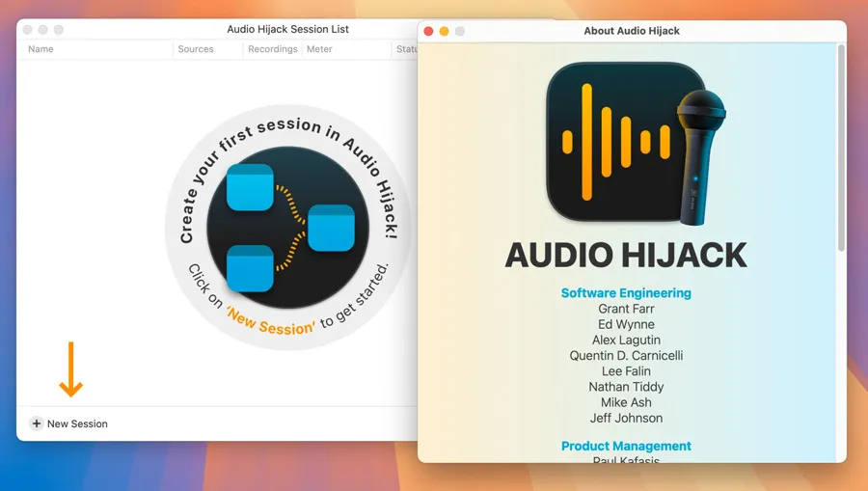The width and height of the screenshot is (868, 491).
Task: Click the Software Engineering credits heading
Action: point(626,293)
